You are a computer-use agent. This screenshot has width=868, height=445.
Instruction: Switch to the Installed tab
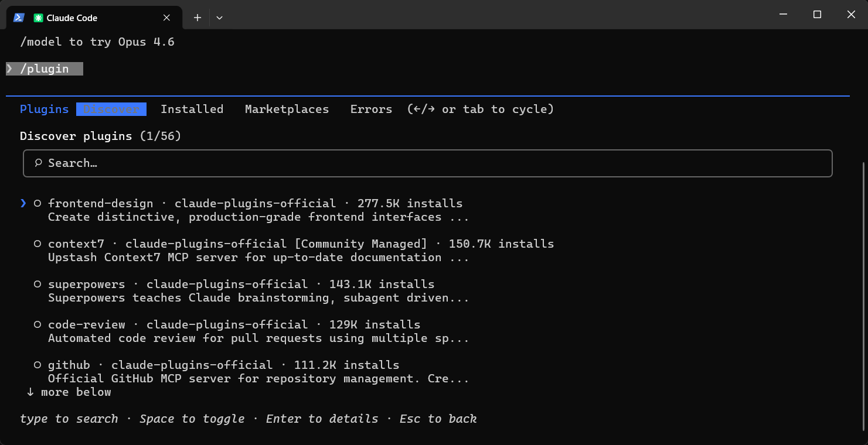coord(192,109)
